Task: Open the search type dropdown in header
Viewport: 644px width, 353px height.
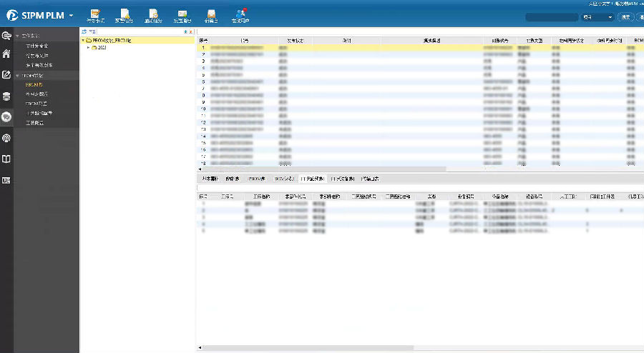Action: point(597,17)
